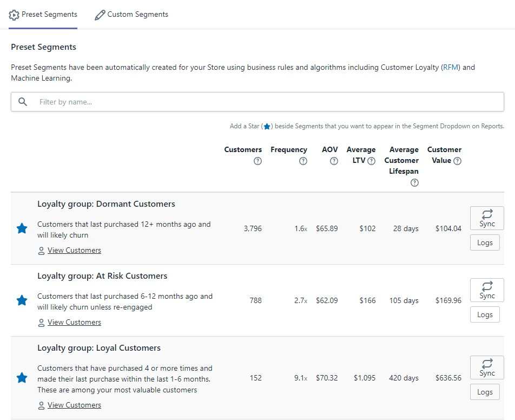Click the $102 average LTV value
The height and width of the screenshot is (420, 515).
367,229
